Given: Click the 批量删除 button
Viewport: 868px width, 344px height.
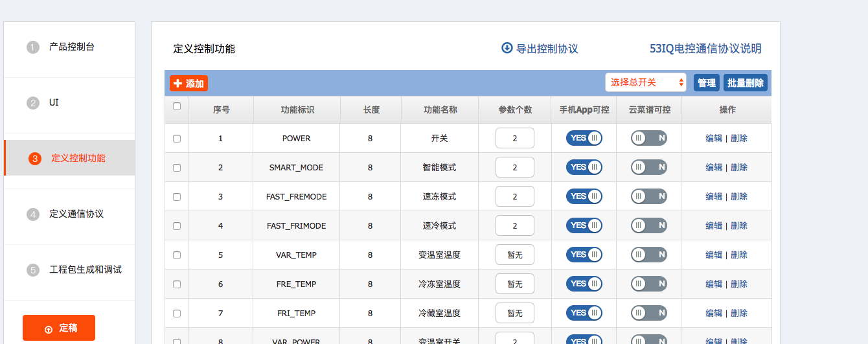Looking at the screenshot, I should tap(745, 83).
